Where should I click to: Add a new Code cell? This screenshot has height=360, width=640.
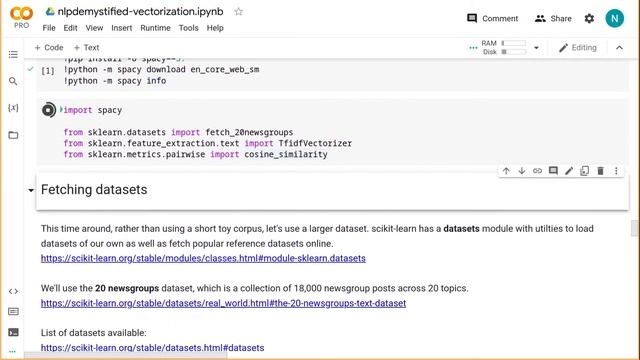[49, 48]
